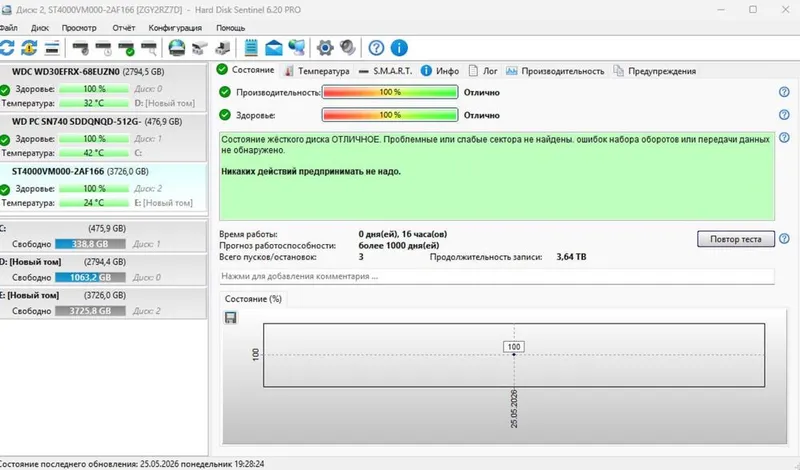Click the globe over disk icon
800x470 pixels.
pyautogui.click(x=177, y=48)
